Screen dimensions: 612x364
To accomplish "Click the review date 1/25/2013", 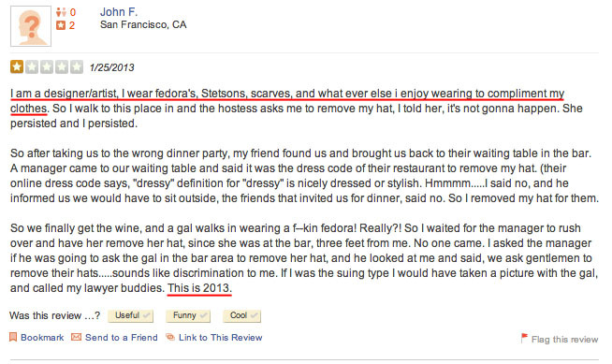I will [112, 67].
